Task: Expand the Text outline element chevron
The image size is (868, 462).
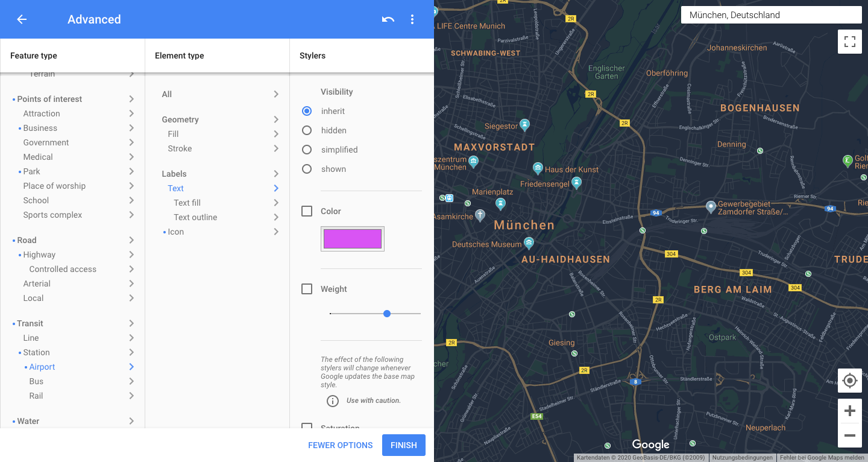Action: (x=276, y=217)
